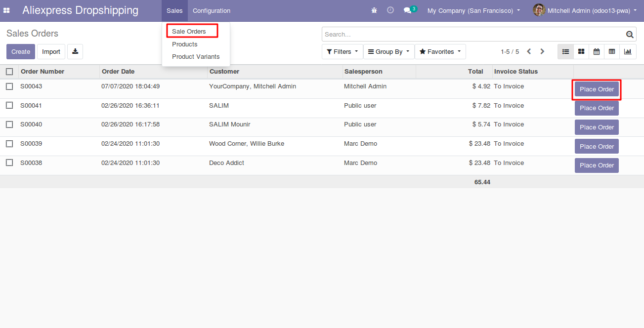Place Order for S00041
The width and height of the screenshot is (644, 328).
[597, 108]
